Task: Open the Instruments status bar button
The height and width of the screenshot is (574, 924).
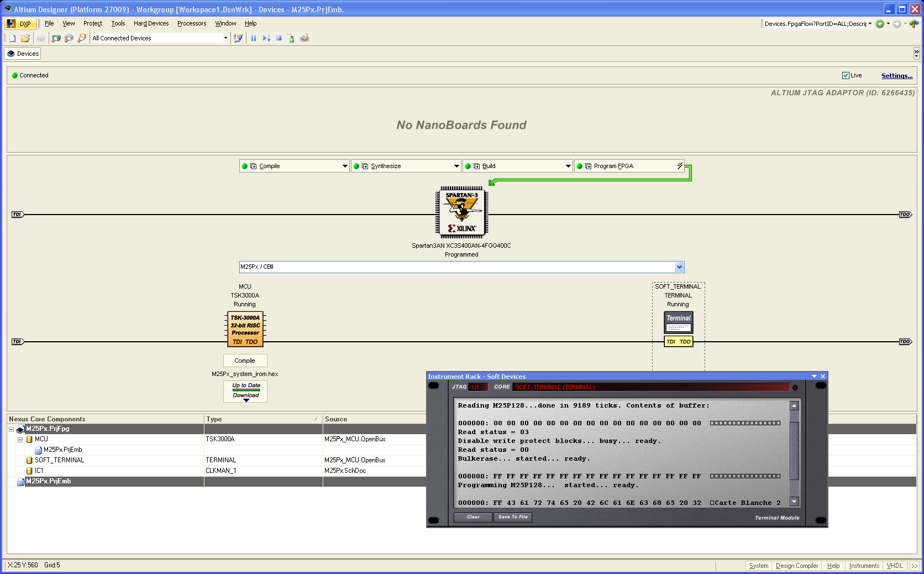Action: (x=864, y=566)
